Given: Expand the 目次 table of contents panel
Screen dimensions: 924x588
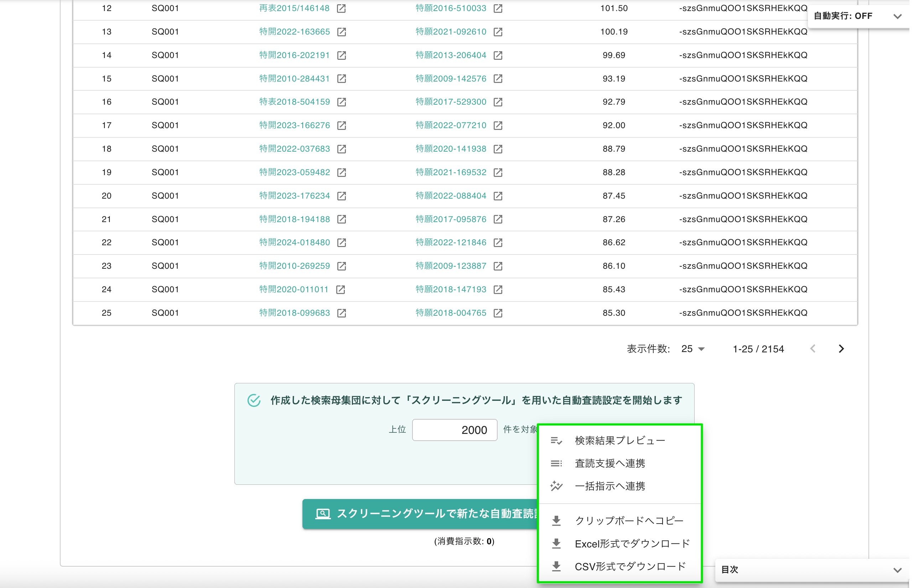Looking at the screenshot, I should [x=897, y=570].
